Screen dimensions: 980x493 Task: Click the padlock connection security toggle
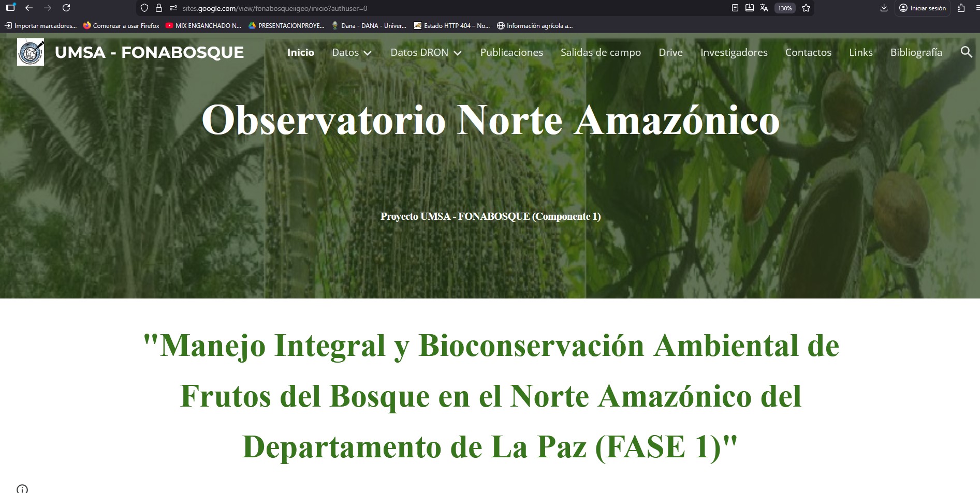click(158, 8)
